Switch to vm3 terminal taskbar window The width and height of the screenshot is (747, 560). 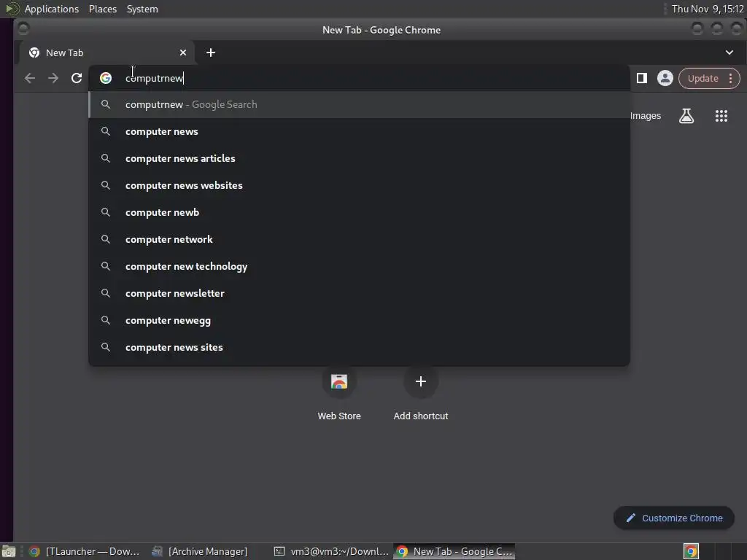pos(332,551)
